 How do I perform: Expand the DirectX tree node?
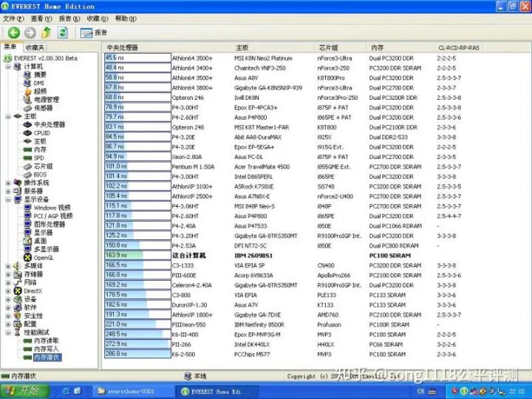[x=7, y=291]
